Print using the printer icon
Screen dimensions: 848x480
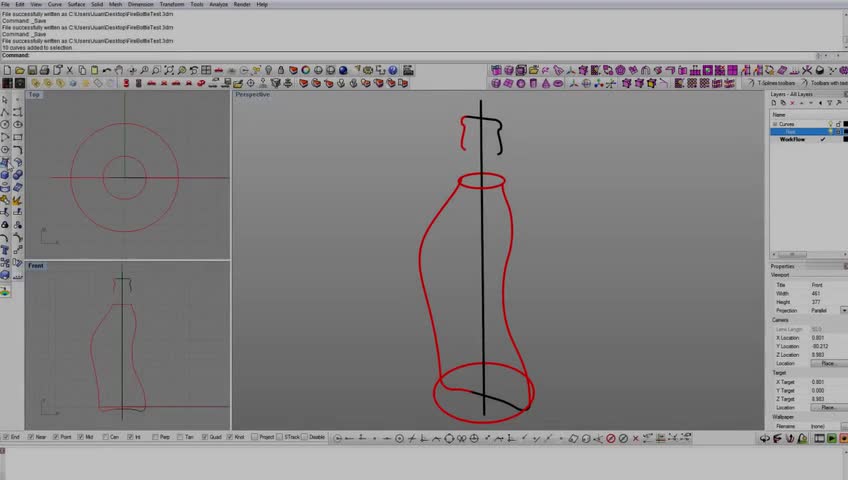(x=44, y=70)
